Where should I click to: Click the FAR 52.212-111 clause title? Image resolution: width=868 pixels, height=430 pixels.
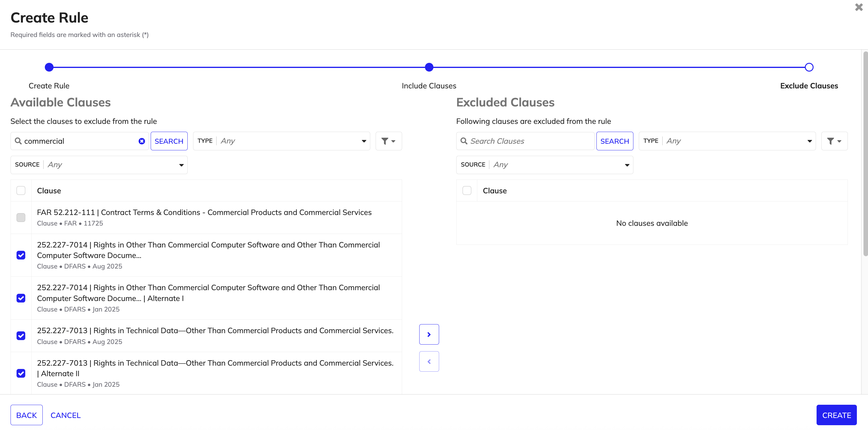click(x=204, y=212)
